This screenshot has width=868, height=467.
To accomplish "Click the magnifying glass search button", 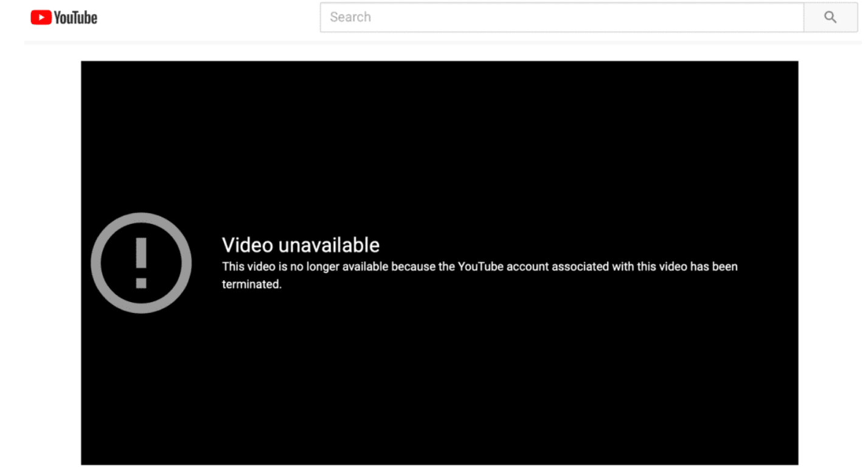I will [830, 17].
